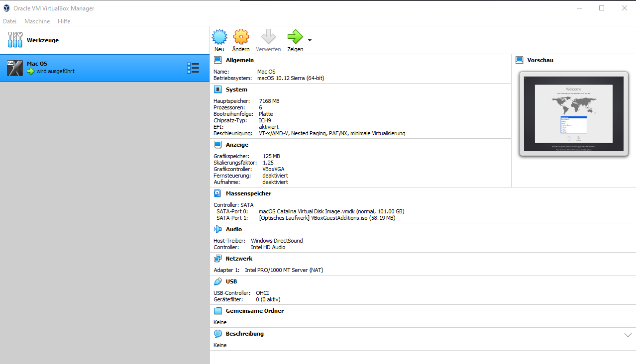Click the VirtualBox logo in title bar
The width and height of the screenshot is (636, 364).
click(6, 8)
